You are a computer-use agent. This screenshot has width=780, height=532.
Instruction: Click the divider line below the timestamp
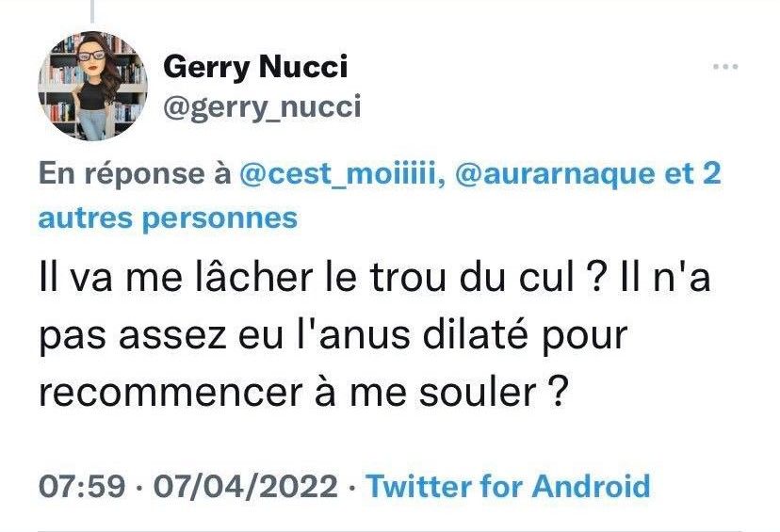[x=390, y=530]
